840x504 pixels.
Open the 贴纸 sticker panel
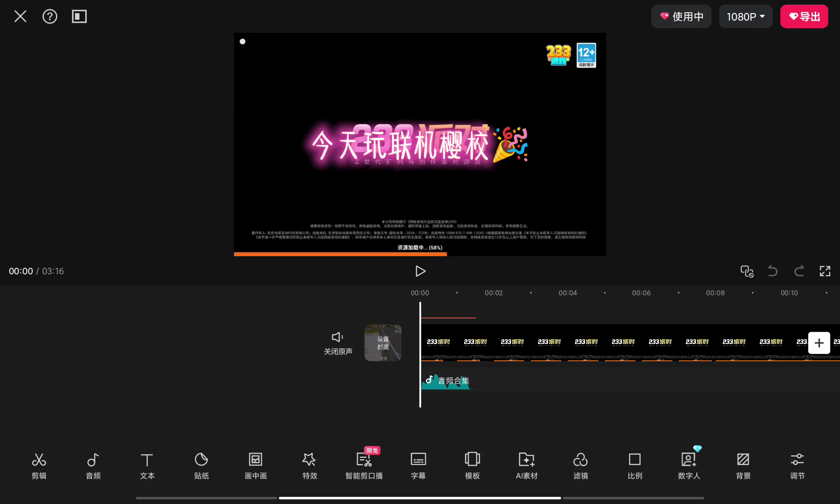[201, 465]
